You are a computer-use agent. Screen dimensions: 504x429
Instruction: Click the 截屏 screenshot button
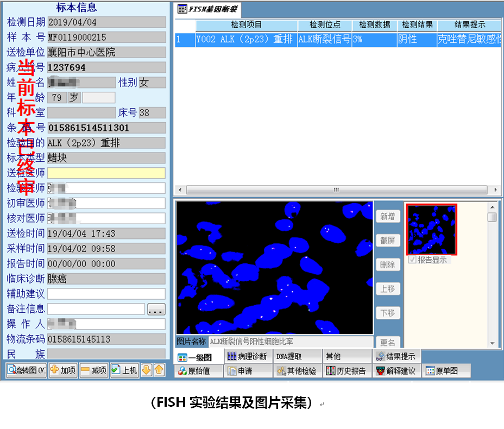pyautogui.click(x=388, y=241)
